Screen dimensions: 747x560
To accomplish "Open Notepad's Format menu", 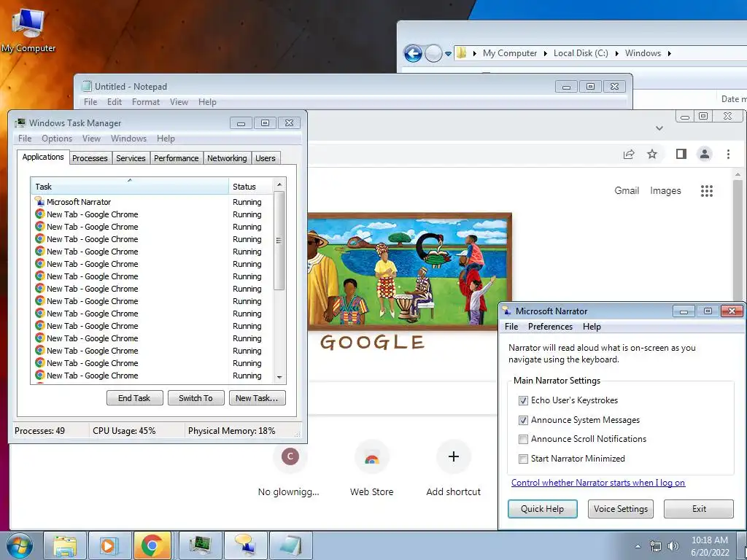I will click(x=146, y=102).
